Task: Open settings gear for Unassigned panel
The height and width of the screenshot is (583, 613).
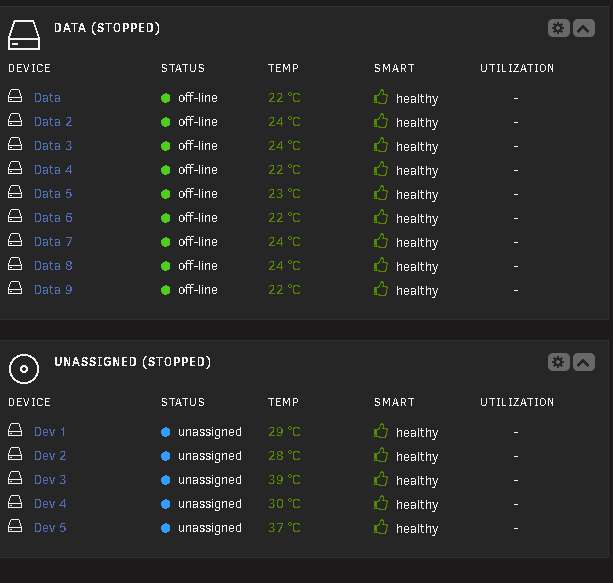Action: click(x=558, y=362)
